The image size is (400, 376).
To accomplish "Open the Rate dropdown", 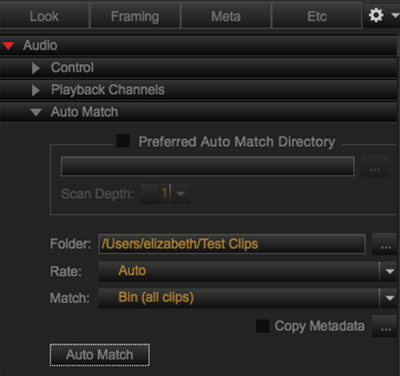I will (389, 271).
